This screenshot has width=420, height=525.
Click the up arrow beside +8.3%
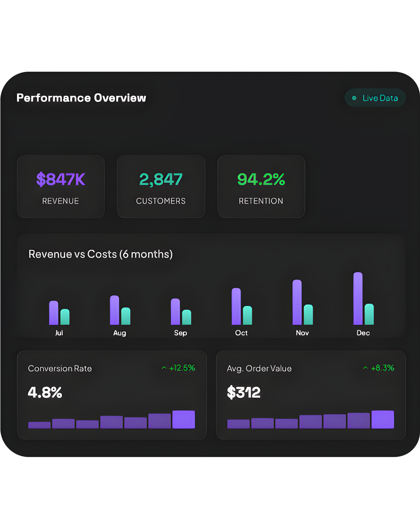pos(365,368)
